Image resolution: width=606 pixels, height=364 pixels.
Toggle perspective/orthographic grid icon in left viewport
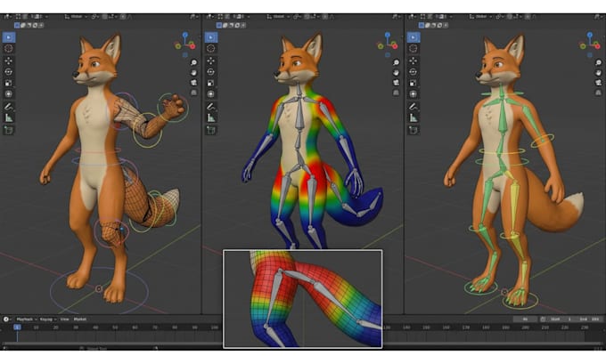click(x=193, y=93)
